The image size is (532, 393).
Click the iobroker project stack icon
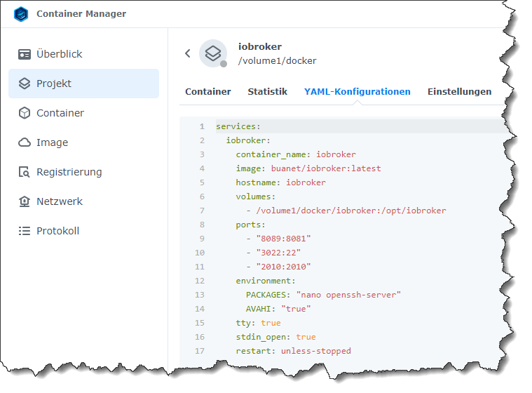coord(213,53)
